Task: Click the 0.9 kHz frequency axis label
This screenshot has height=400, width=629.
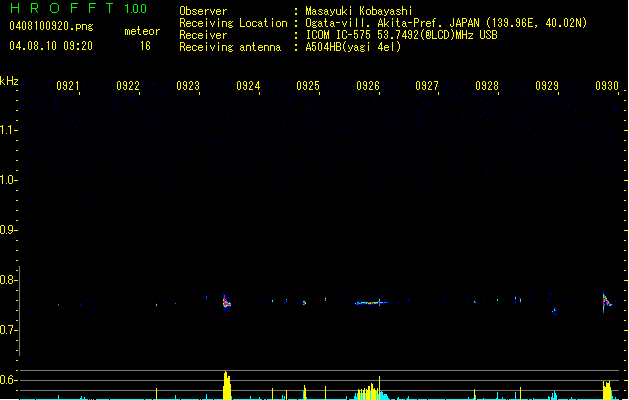Action: 7,230
